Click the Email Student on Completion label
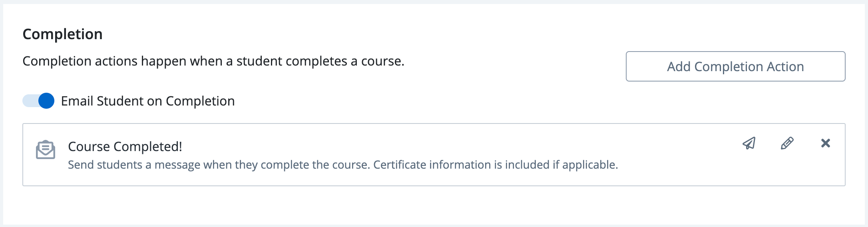The height and width of the screenshot is (227, 868). [x=147, y=101]
